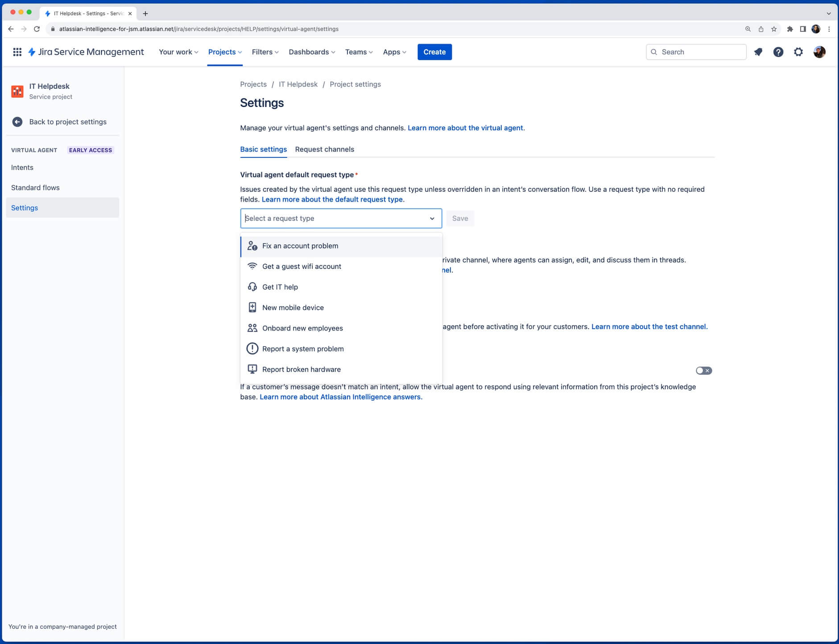Click your profile avatar
Screen dimensions: 839x644
820,52
